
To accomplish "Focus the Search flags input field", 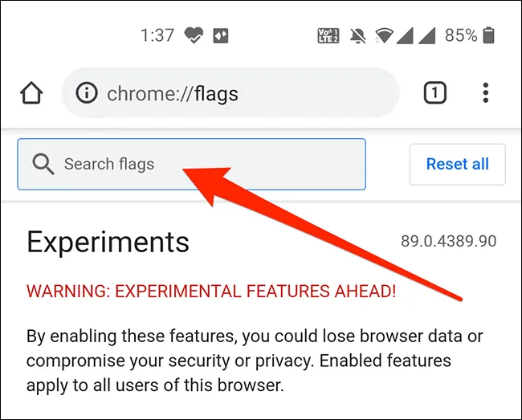I will point(209,164).
